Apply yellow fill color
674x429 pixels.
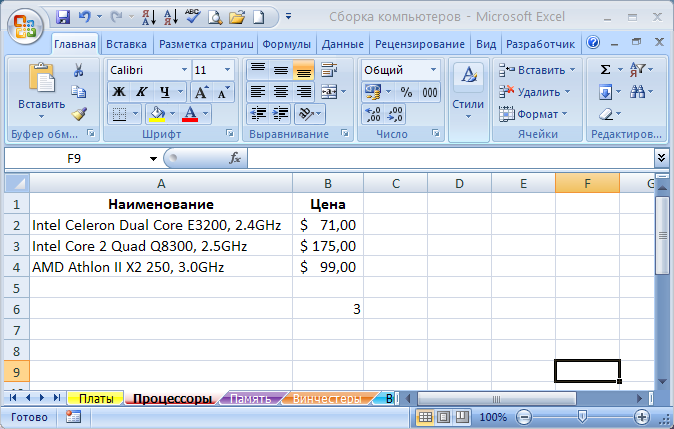click(157, 114)
